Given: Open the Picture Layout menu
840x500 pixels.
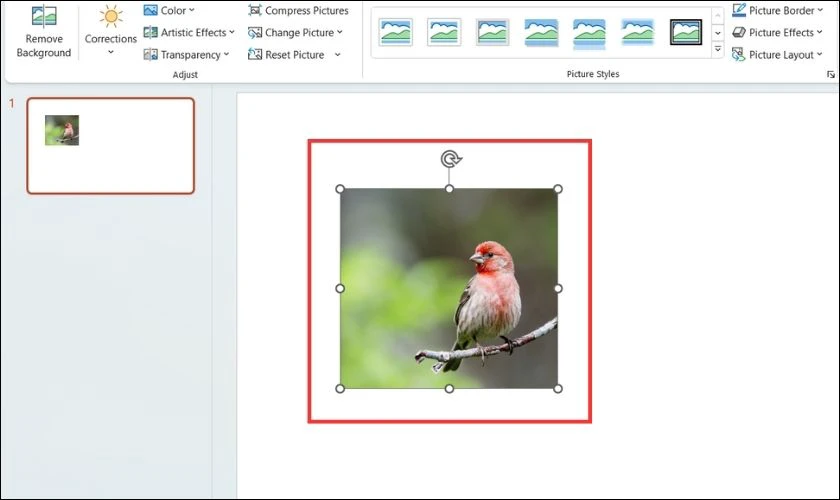Looking at the screenshot, I should pyautogui.click(x=777, y=55).
